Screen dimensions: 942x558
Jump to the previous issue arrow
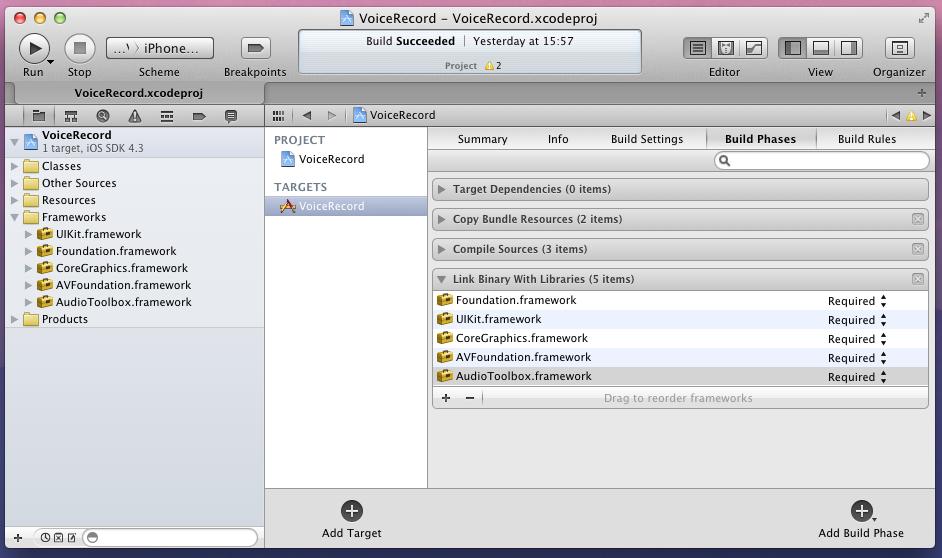[895, 115]
